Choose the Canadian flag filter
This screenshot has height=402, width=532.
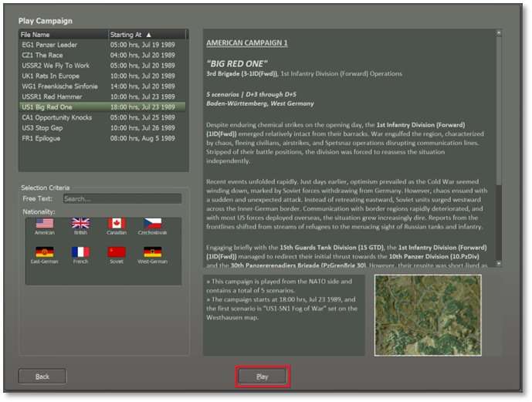pos(117,224)
